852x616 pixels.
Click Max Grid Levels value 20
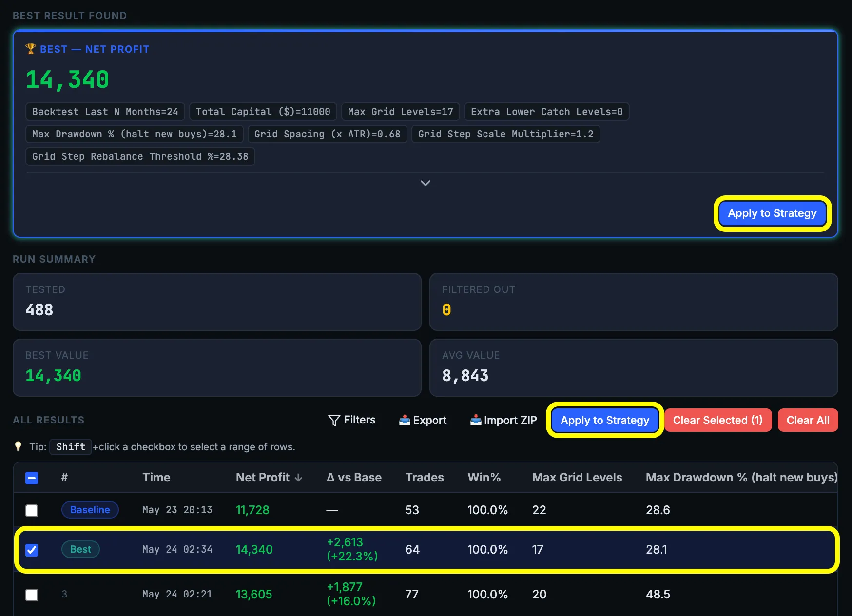tap(539, 594)
